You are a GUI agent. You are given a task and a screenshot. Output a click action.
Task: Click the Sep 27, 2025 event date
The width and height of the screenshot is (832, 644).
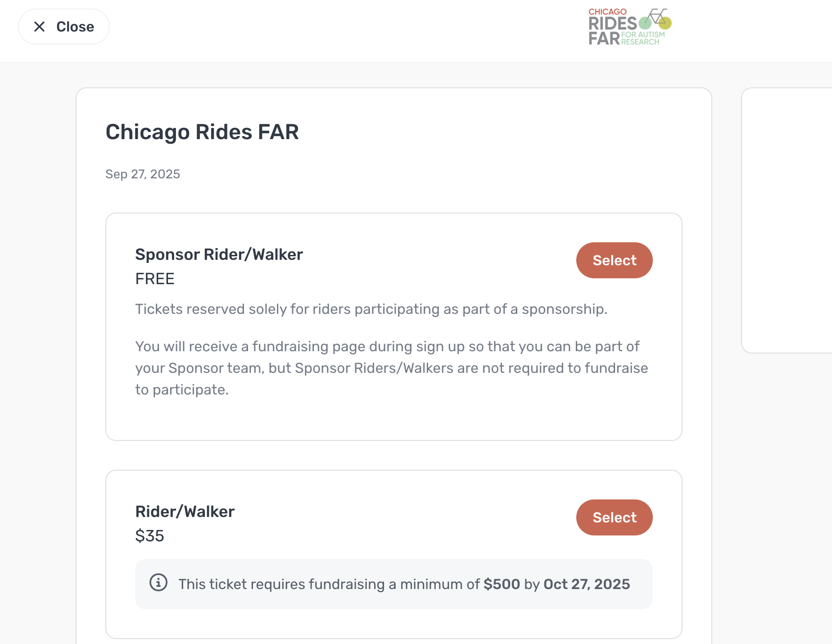143,174
